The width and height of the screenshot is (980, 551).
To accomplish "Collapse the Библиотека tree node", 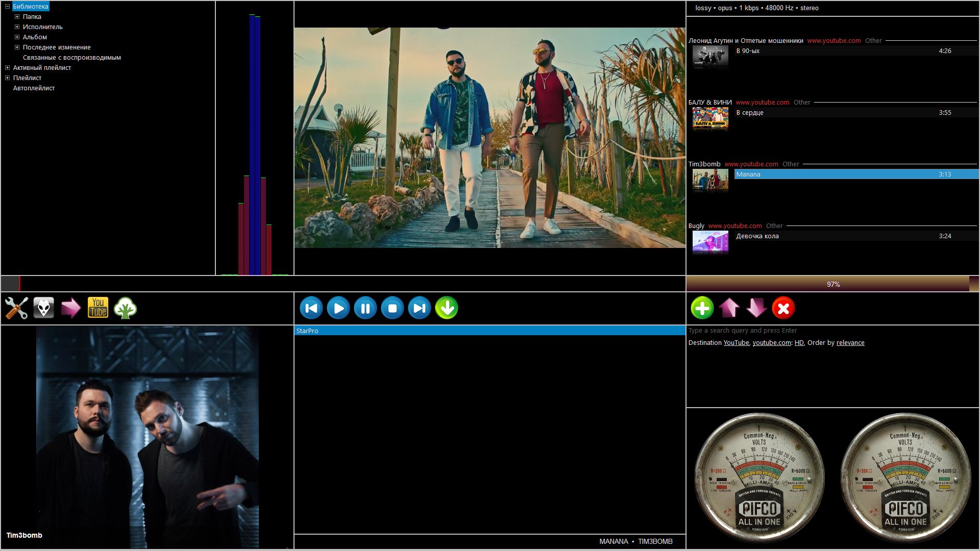I will [x=7, y=7].
